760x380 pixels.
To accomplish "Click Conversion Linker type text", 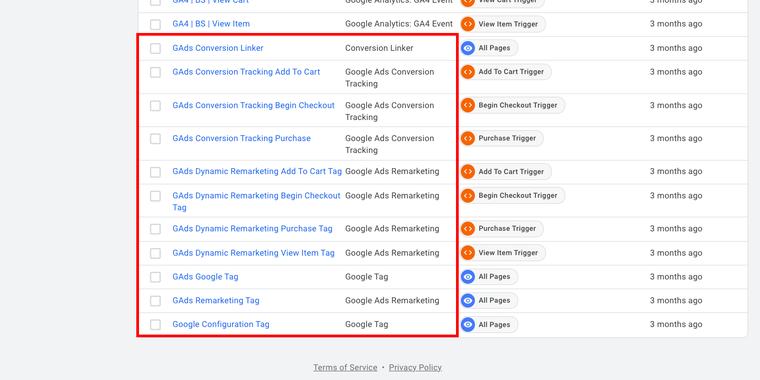I will (x=379, y=48).
